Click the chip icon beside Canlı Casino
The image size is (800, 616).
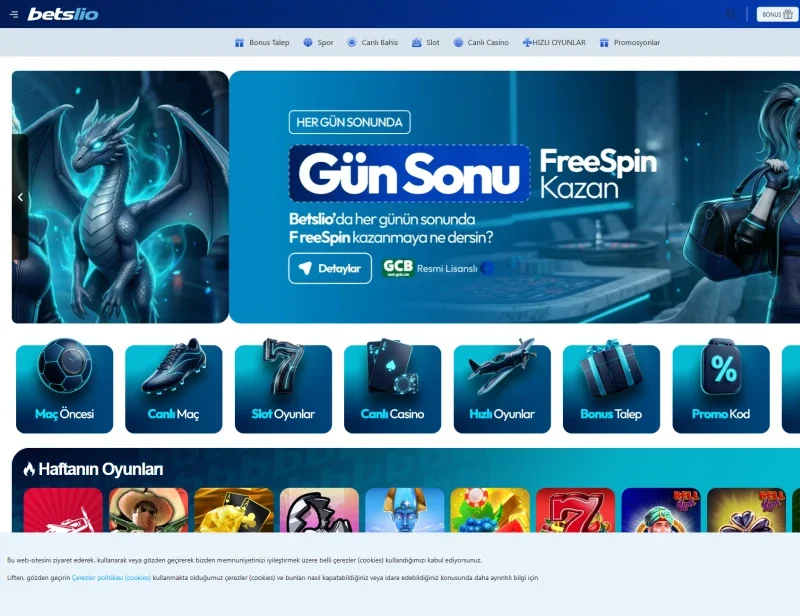[x=458, y=42]
